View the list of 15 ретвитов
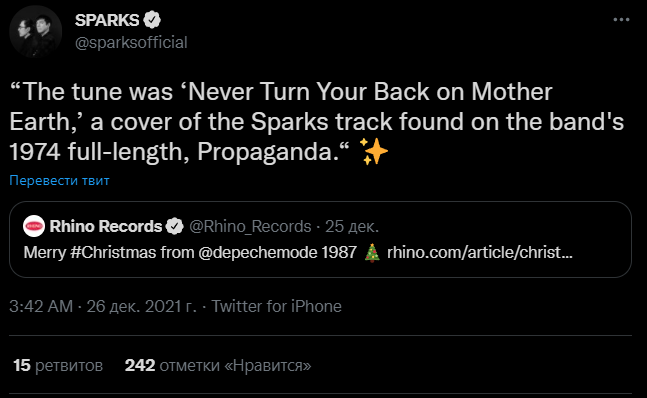 [x=58, y=365]
